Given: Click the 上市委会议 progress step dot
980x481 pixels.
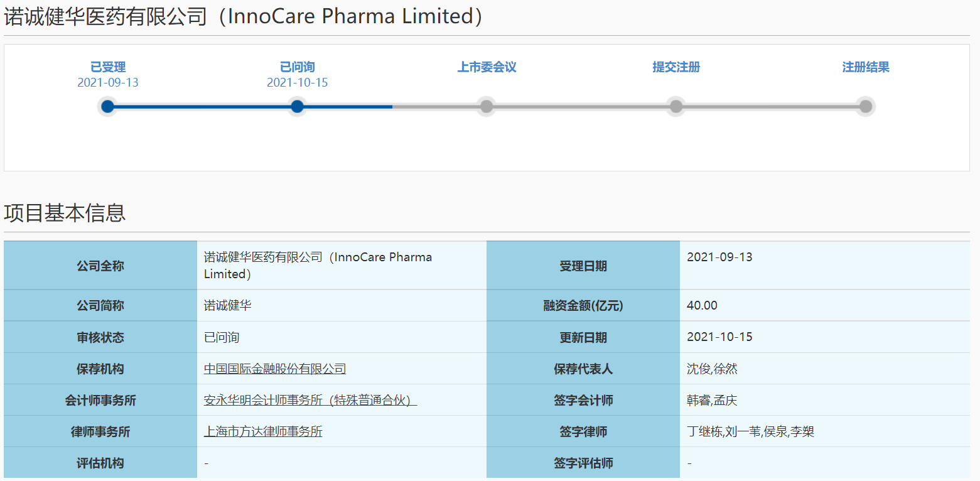Looking at the screenshot, I should coord(487,106).
